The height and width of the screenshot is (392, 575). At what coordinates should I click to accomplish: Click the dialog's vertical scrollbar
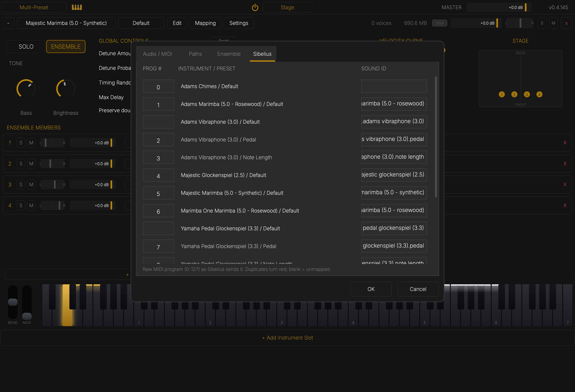pos(436,137)
